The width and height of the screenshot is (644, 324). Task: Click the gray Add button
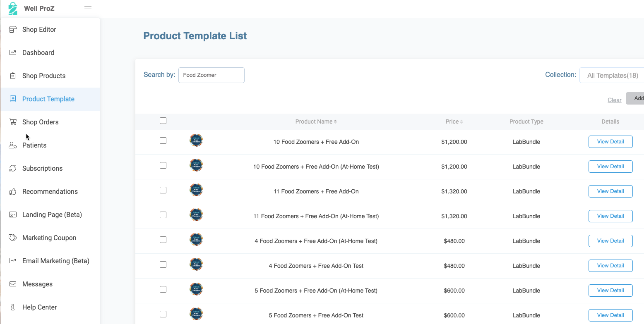[635, 98]
